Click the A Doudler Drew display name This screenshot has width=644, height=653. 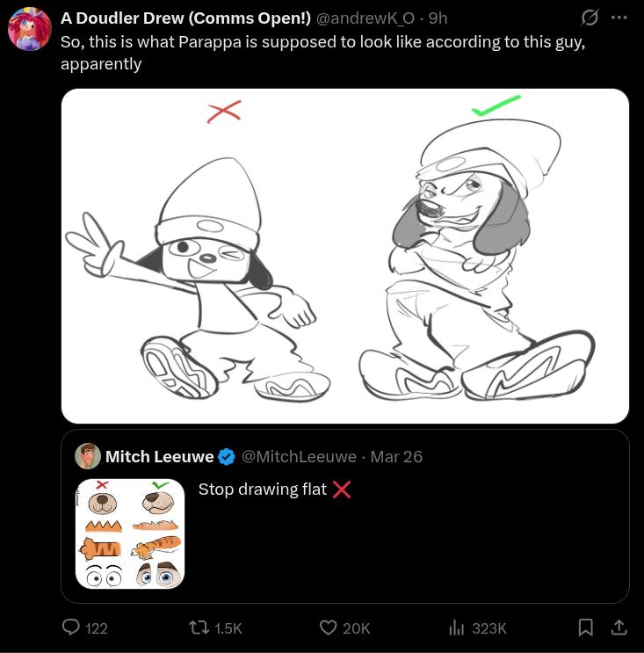(185, 18)
